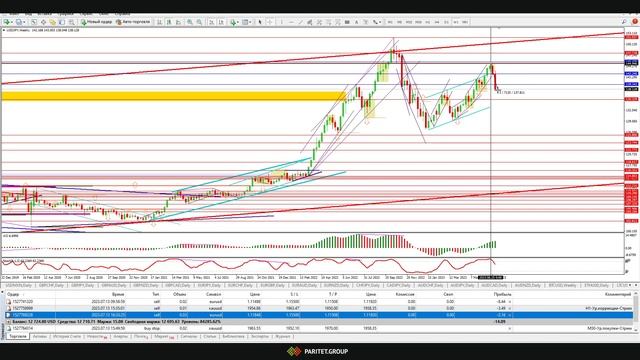Screen dimensions: 640x360
Task: Open the Алерты terminal tab
Action: [x=120, y=337]
